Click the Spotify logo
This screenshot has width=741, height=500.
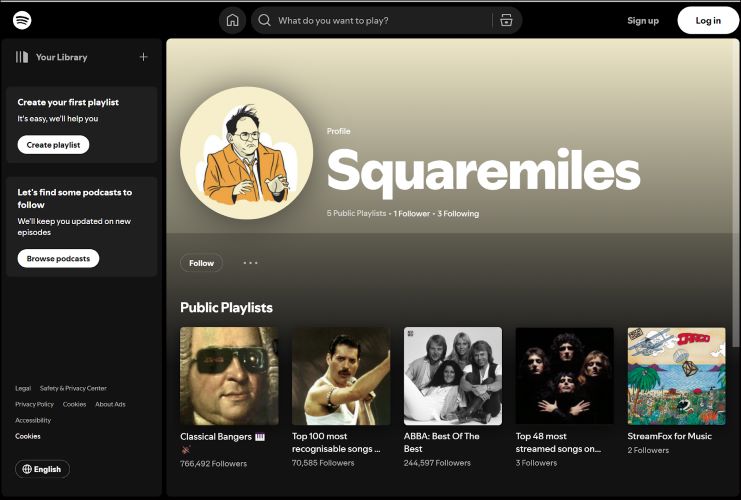[22, 20]
